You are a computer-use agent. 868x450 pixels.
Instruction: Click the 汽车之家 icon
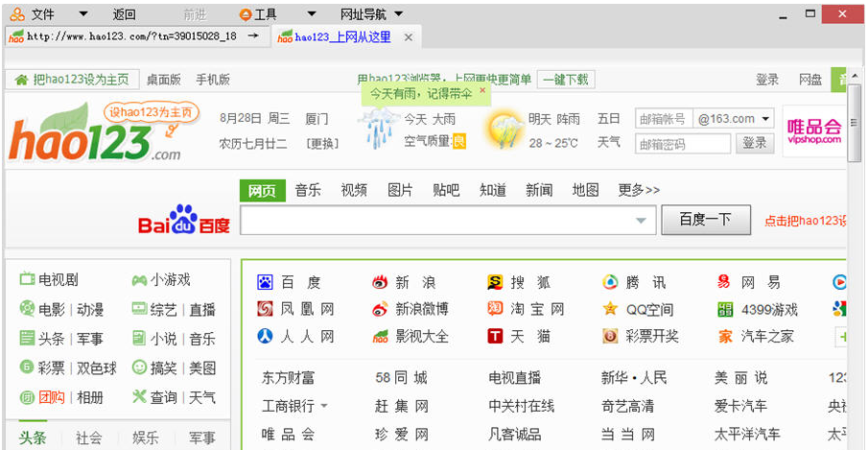pyautogui.click(x=725, y=336)
